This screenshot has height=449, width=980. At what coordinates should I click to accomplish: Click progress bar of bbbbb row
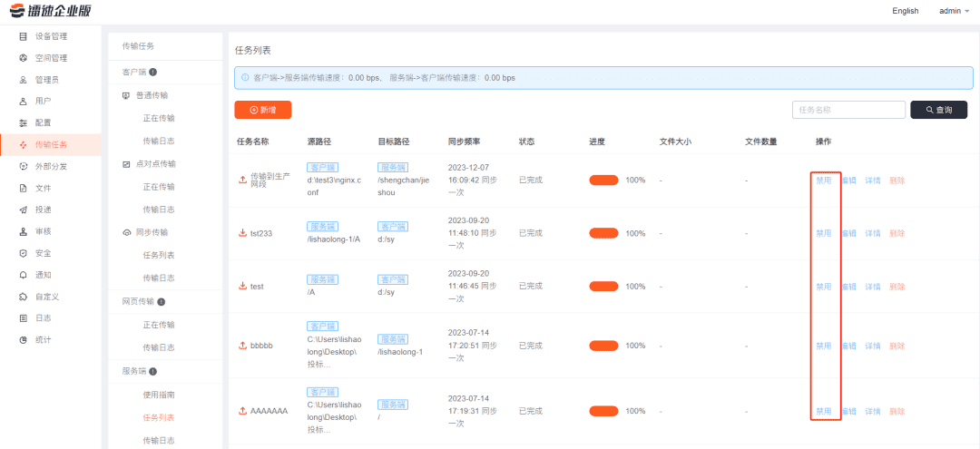(x=603, y=346)
